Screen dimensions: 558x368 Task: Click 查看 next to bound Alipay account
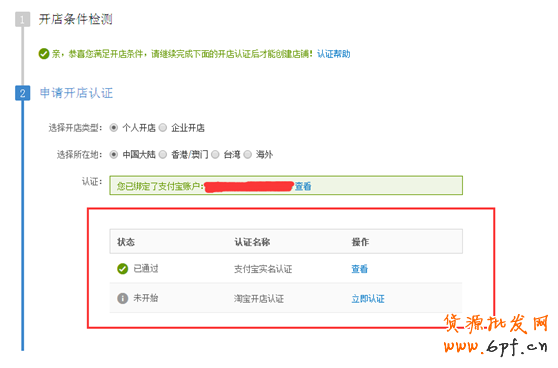click(303, 186)
